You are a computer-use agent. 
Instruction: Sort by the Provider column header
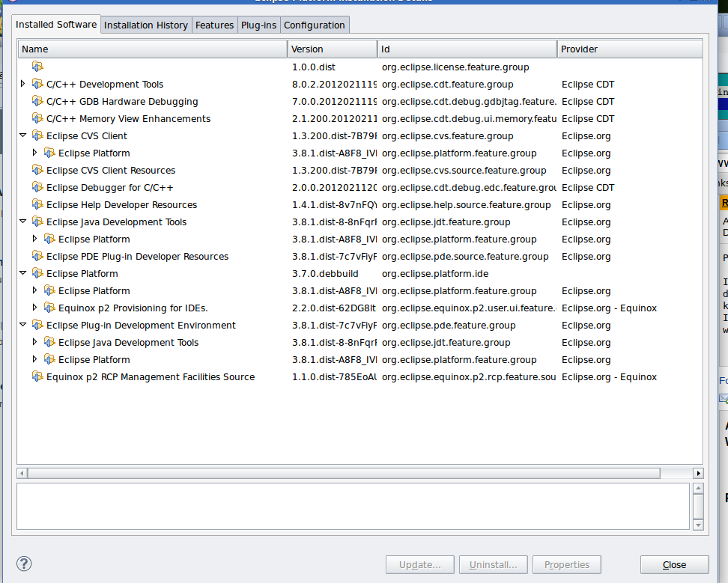(630, 49)
